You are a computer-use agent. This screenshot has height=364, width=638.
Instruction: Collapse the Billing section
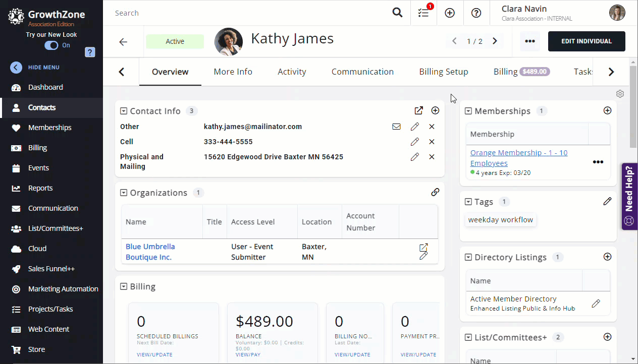(124, 286)
